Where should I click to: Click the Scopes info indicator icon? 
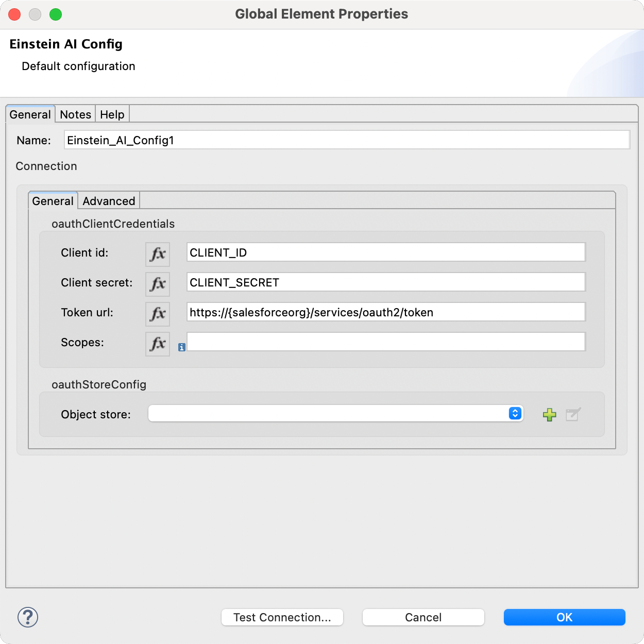(182, 348)
